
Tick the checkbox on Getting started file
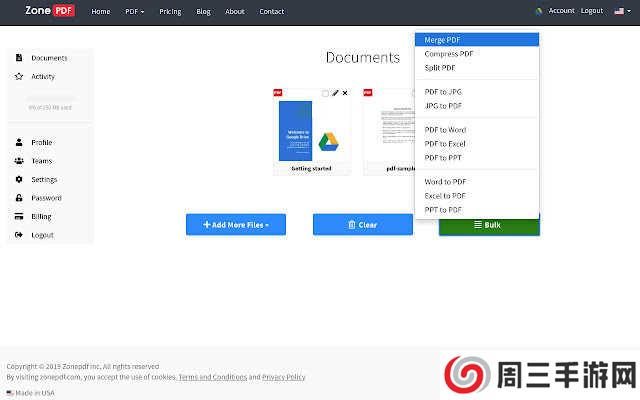pos(325,93)
